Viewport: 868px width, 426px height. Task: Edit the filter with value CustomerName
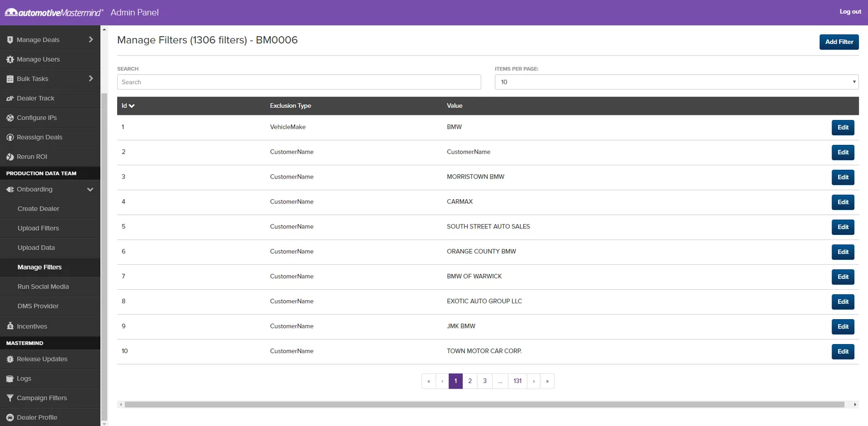pos(843,152)
